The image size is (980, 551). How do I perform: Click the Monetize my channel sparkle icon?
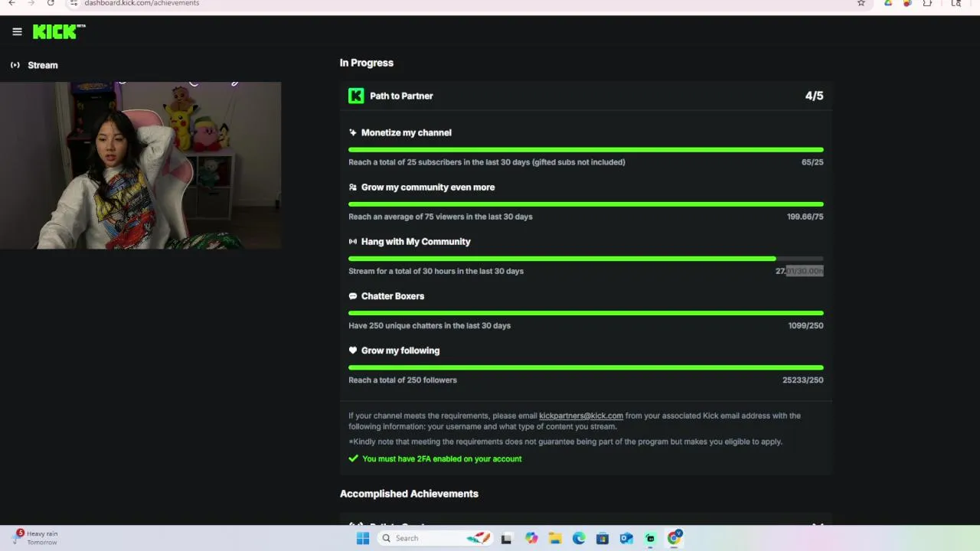point(353,132)
